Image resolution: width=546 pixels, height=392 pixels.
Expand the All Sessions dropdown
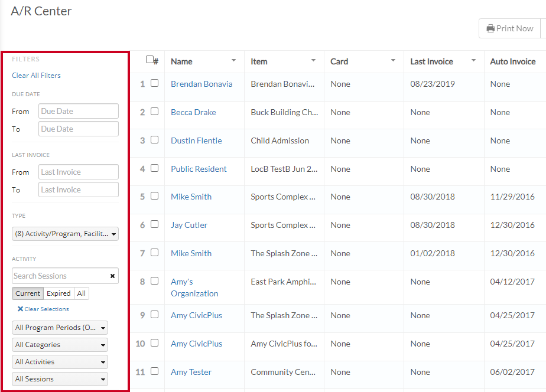tap(60, 379)
